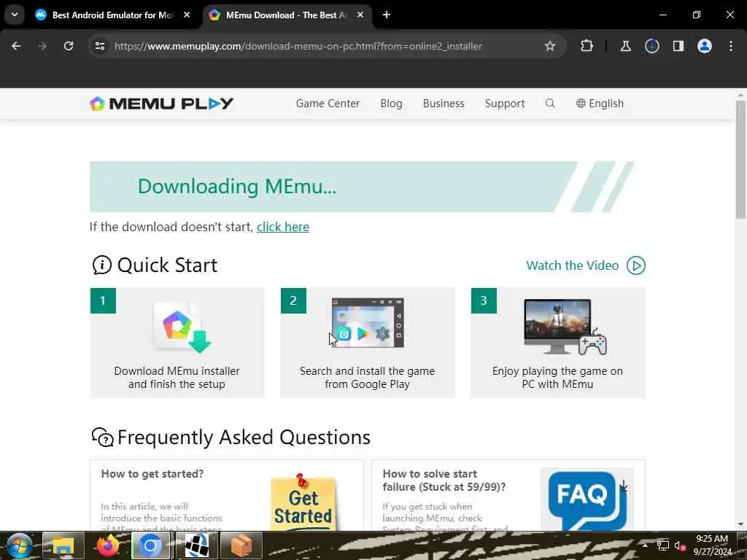Click the Download MEmu installer step card
Screen dimensions: 747x560
point(177,343)
